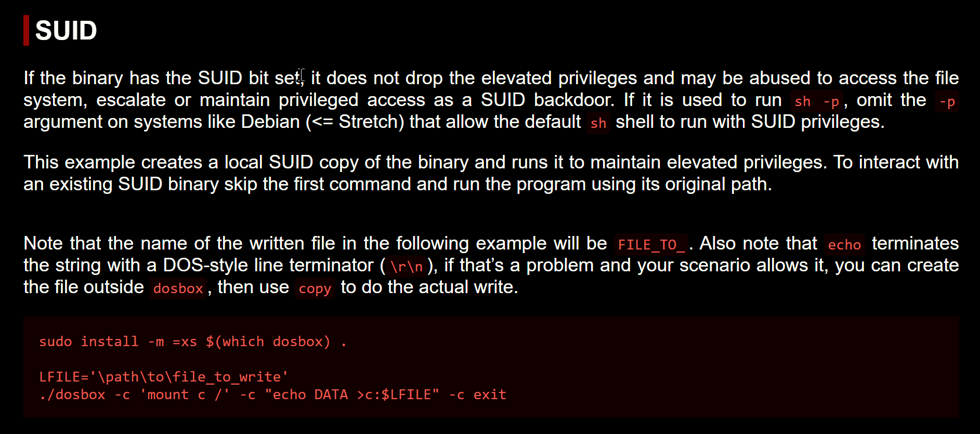Click the \r\n line terminator code

[x=406, y=267]
